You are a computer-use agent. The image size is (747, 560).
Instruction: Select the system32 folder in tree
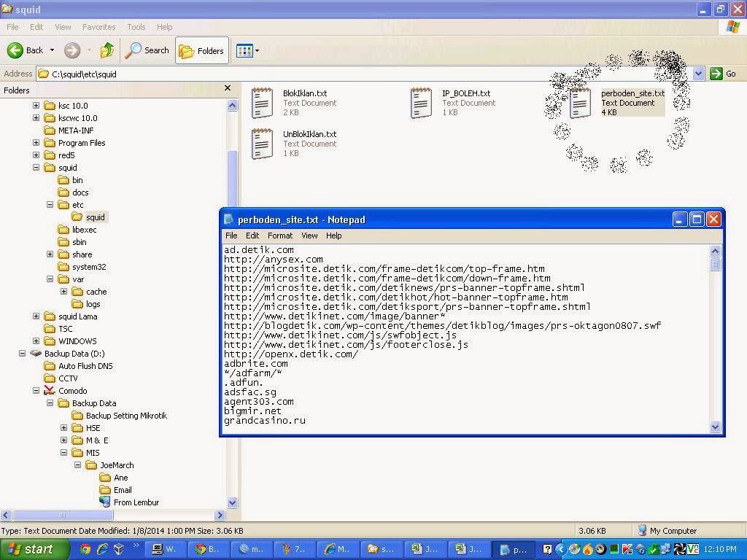point(82,267)
